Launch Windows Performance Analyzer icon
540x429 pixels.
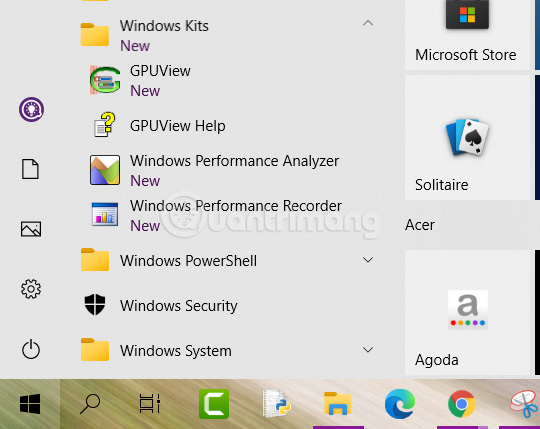[x=105, y=170]
